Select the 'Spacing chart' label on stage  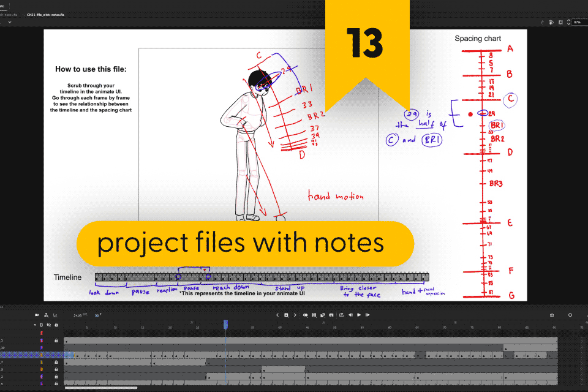(x=478, y=39)
